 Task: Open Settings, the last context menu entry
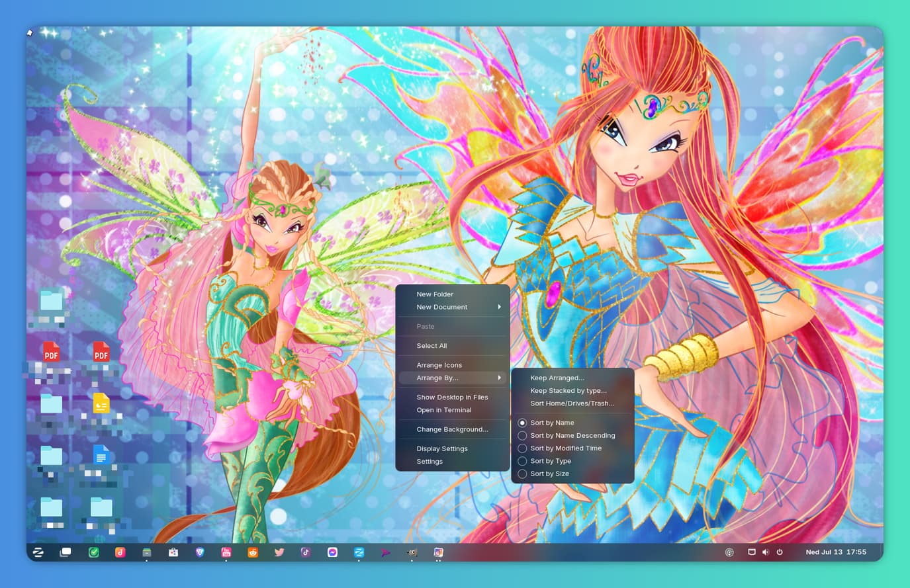[x=453, y=462]
